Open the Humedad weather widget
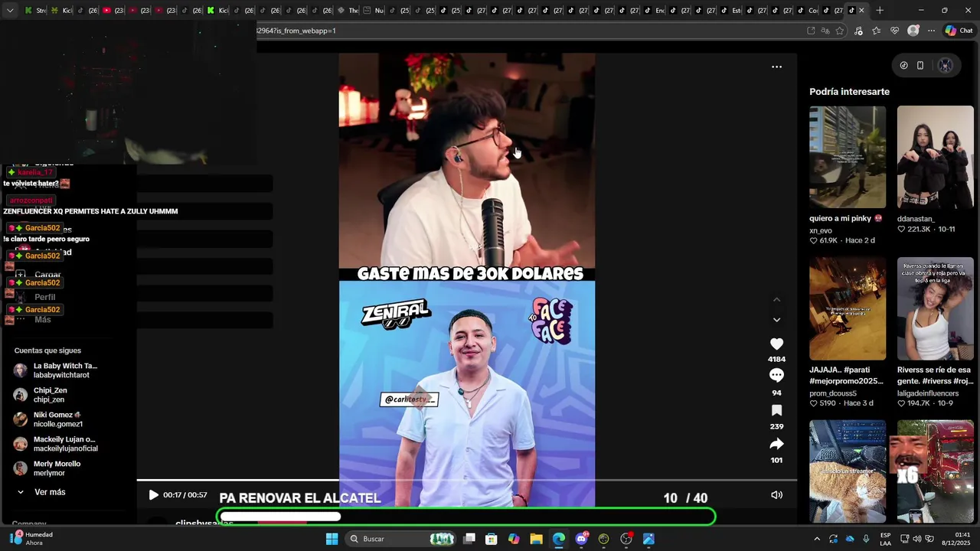Image resolution: width=980 pixels, height=551 pixels. [x=31, y=539]
